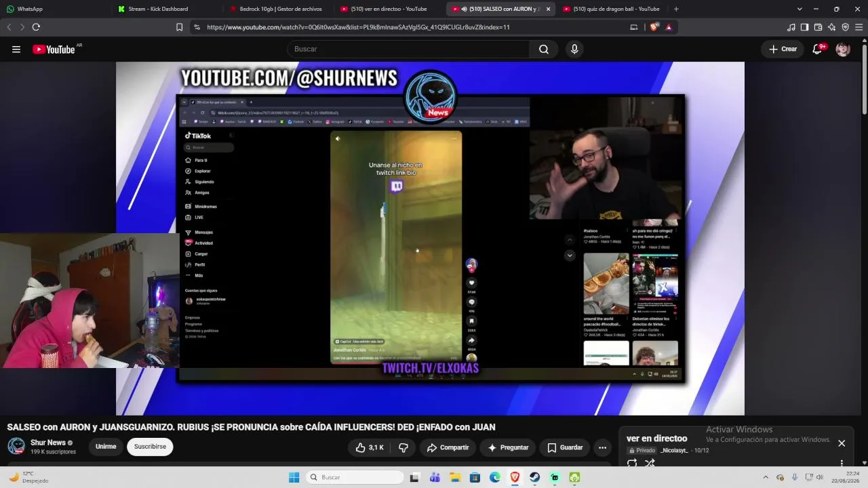
Task: Subscribe with the Suscribirse button
Action: tap(150, 447)
